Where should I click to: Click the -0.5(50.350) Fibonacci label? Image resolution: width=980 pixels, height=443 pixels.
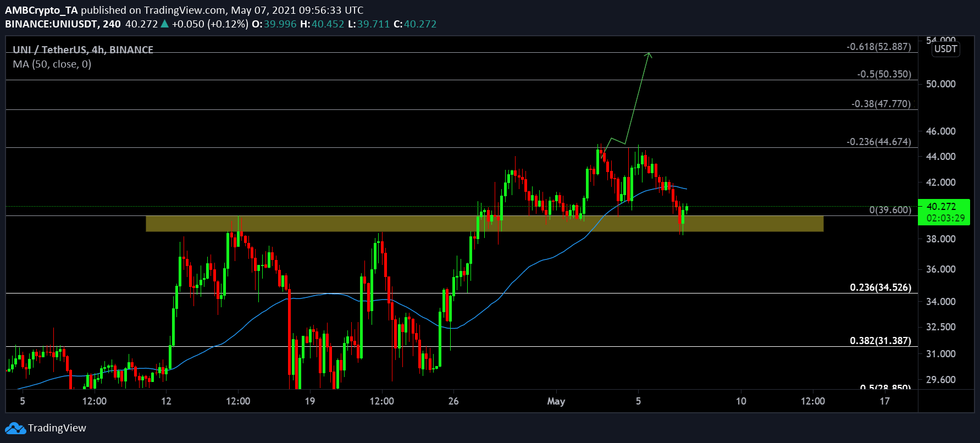[884, 74]
